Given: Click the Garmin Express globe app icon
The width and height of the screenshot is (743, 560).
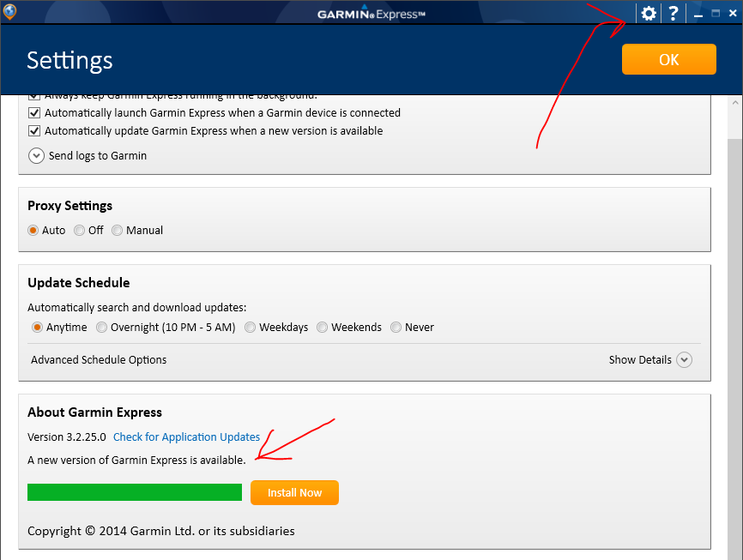Looking at the screenshot, I should [x=9, y=11].
